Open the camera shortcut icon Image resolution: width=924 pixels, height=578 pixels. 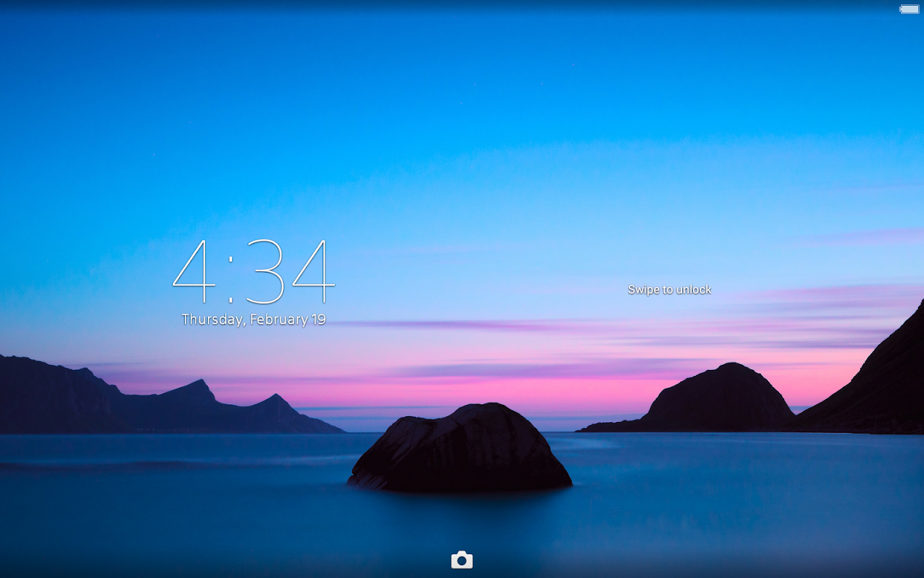(462, 560)
